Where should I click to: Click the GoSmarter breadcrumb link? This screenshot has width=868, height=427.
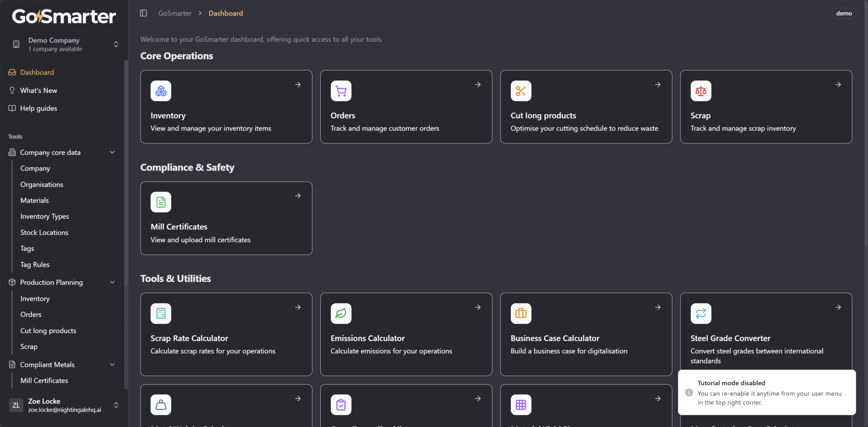click(x=175, y=13)
